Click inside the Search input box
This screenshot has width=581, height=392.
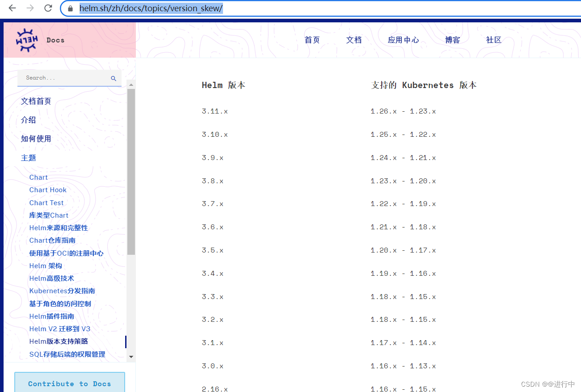[58, 77]
